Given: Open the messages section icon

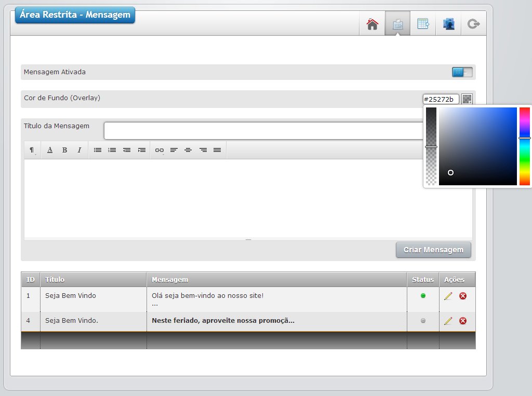Looking at the screenshot, I should coord(397,24).
